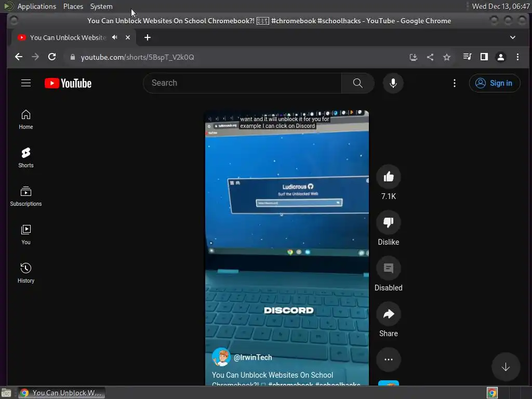Like the short with thumbs up
Image resolution: width=532 pixels, height=399 pixels.
[389, 177]
